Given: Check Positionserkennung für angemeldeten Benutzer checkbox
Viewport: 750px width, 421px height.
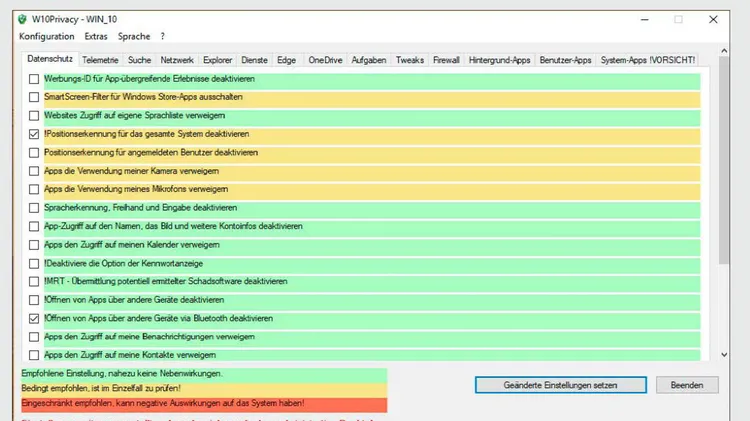Looking at the screenshot, I should [33, 153].
